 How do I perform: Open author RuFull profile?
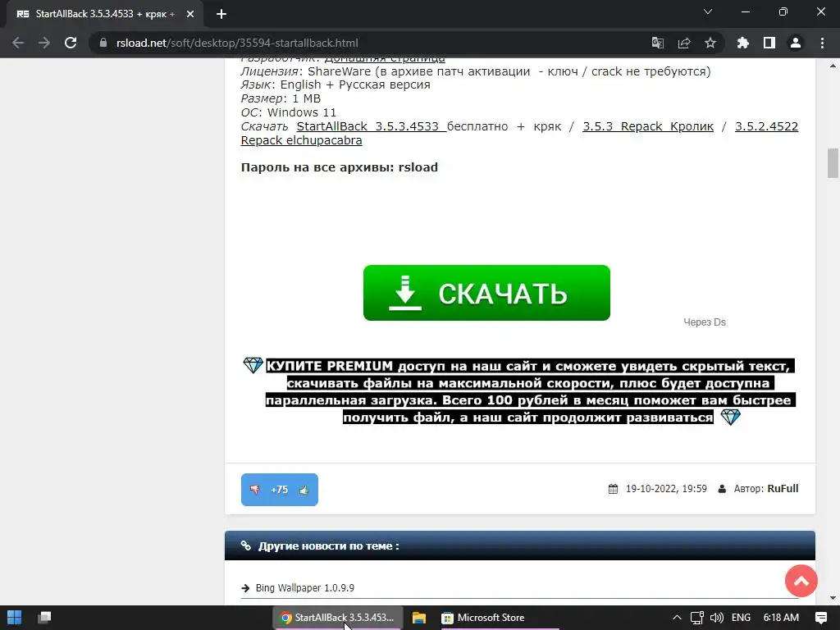click(x=783, y=489)
